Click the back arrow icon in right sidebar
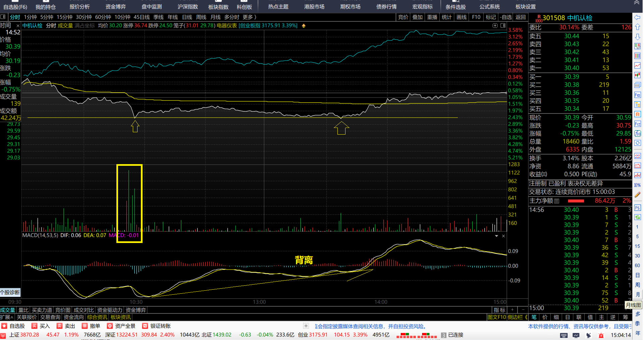 pyautogui.click(x=637, y=17)
